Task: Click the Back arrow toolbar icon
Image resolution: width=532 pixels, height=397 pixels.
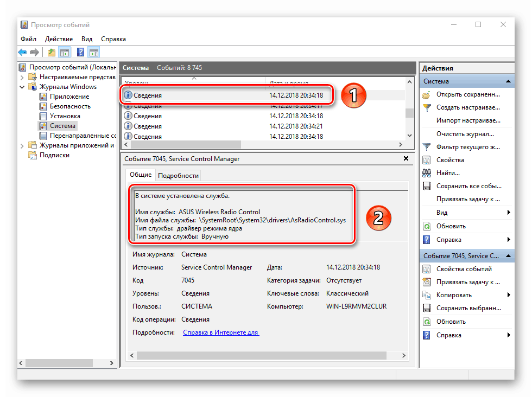Action: click(23, 52)
